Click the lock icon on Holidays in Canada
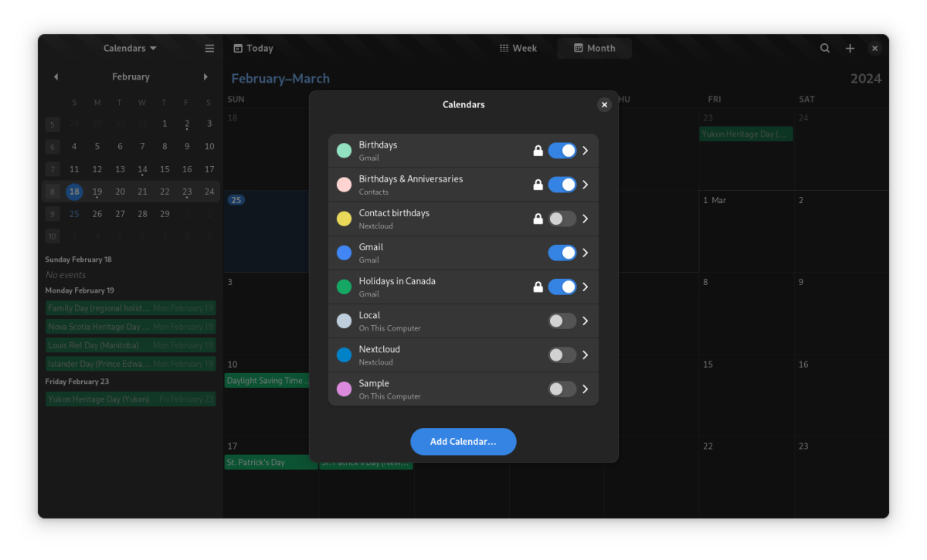 pos(538,287)
